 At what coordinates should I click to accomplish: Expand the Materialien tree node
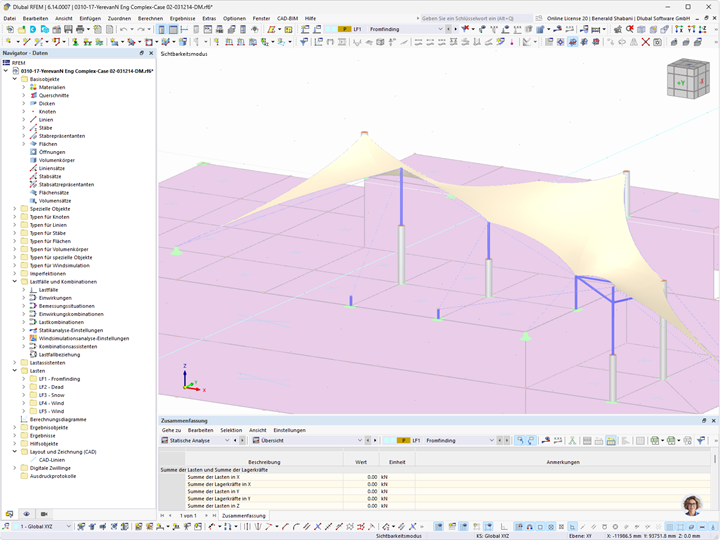pyautogui.click(x=24, y=87)
